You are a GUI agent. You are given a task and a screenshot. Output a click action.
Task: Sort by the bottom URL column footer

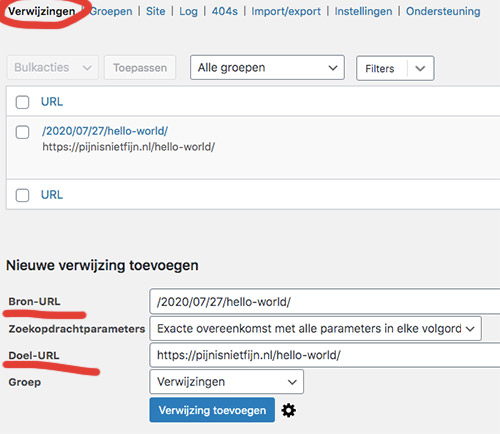click(x=52, y=195)
